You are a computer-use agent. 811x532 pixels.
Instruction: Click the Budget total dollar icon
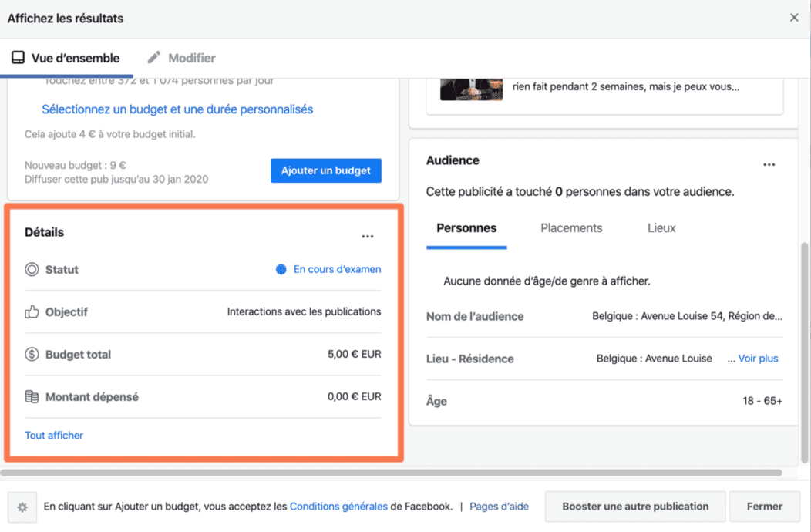pyautogui.click(x=32, y=355)
